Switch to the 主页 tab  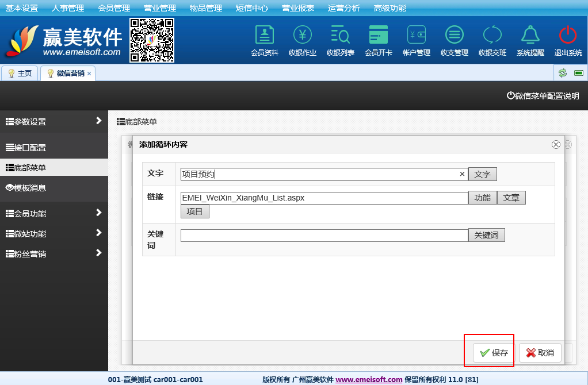click(x=20, y=74)
